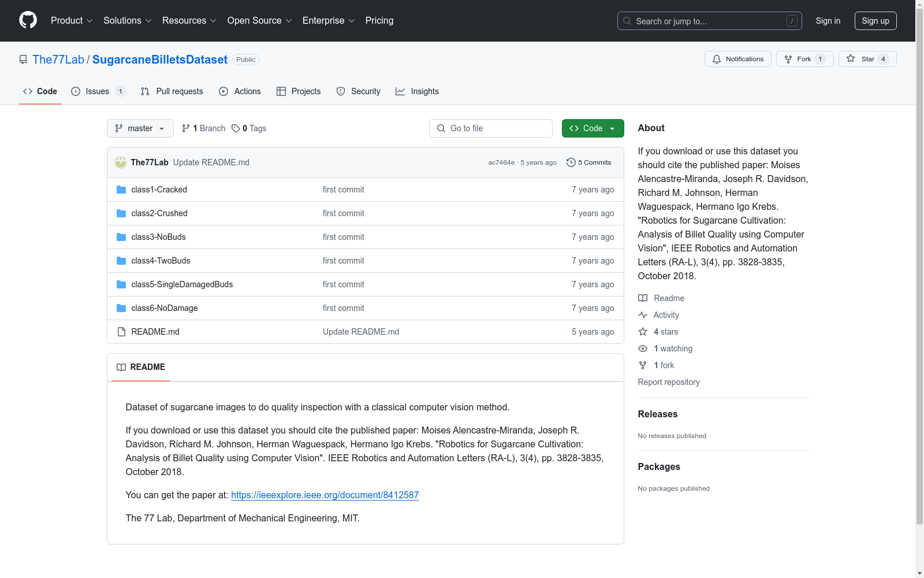
Task: Open the README.md file
Action: (155, 332)
